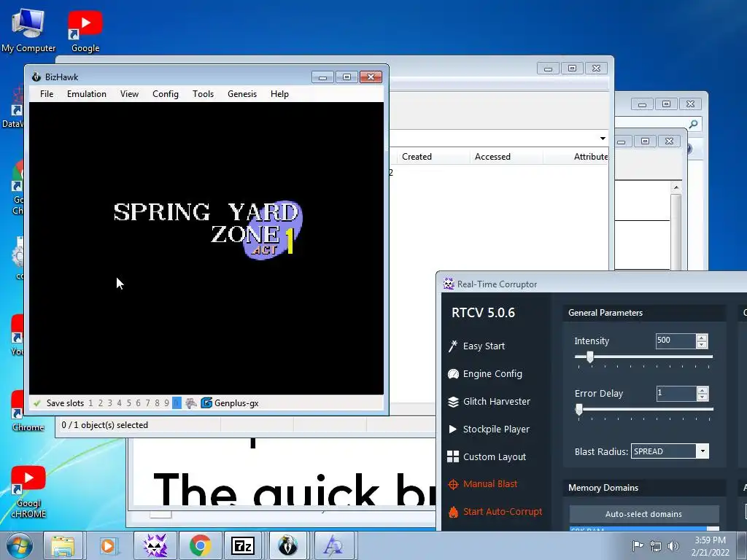Open Windows Explorer from taskbar
Viewport: 747px width, 560px height.
(63, 545)
